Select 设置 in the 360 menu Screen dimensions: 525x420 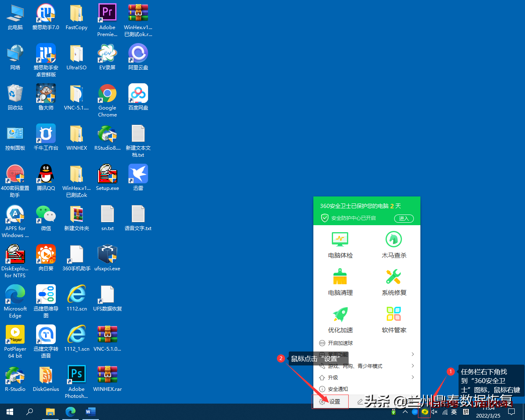point(331,402)
